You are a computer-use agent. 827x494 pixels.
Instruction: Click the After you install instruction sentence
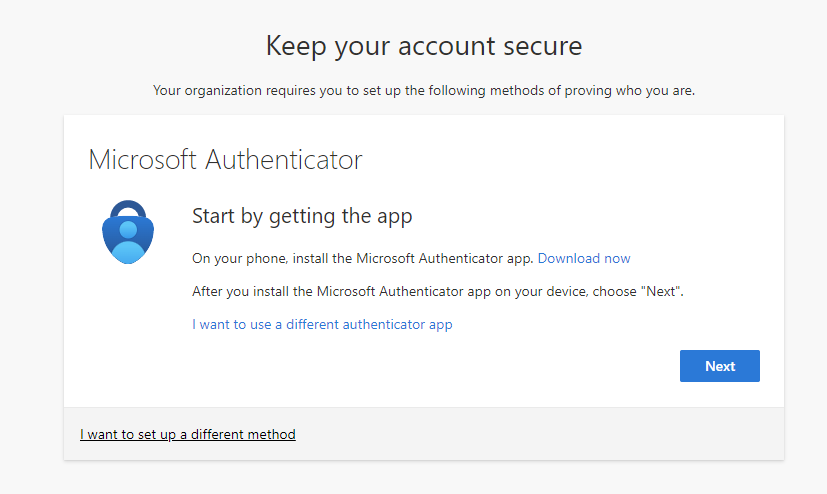[438, 292]
